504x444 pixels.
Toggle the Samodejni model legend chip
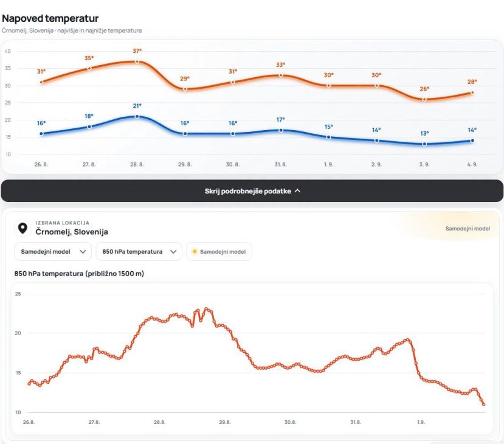point(219,252)
